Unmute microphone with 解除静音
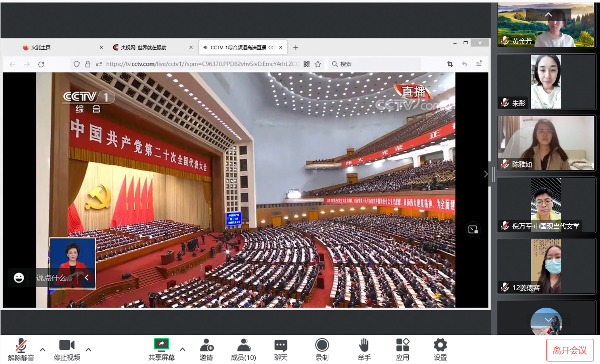The height and width of the screenshot is (364, 600). point(21,345)
